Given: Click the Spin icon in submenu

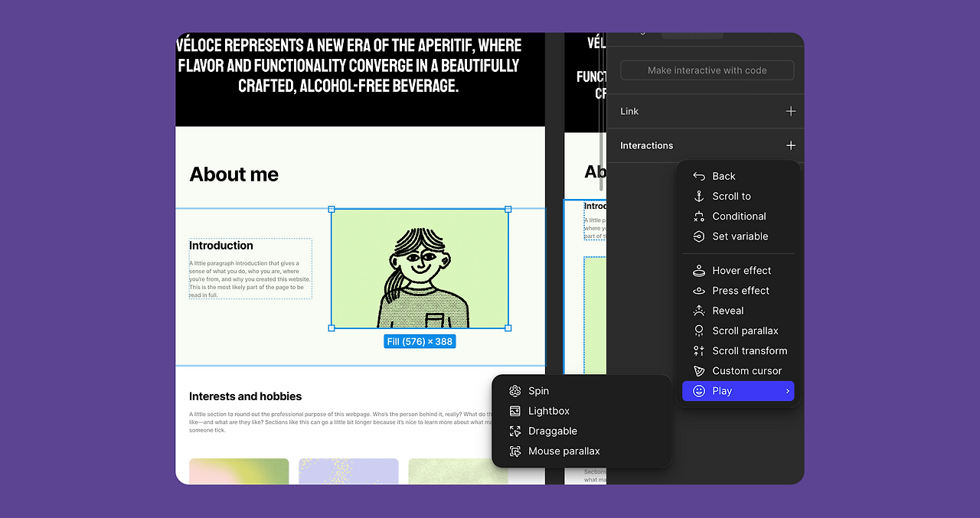Looking at the screenshot, I should (x=515, y=391).
